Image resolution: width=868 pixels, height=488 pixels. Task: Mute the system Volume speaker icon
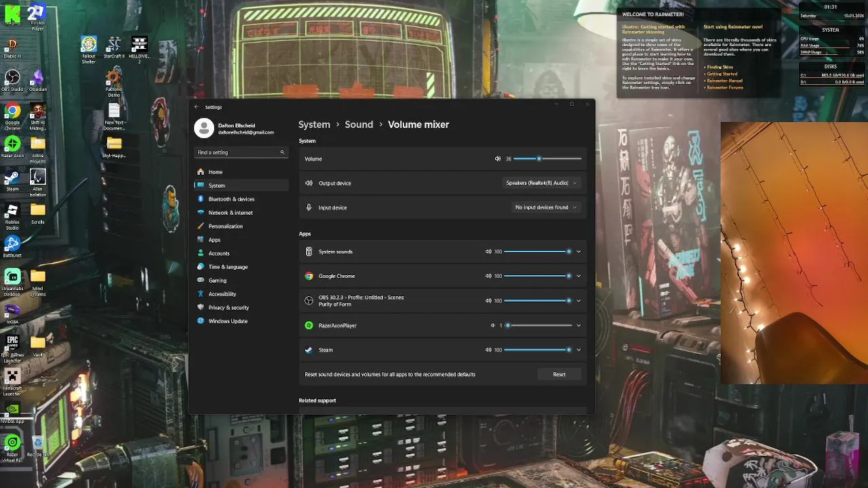[x=498, y=159]
